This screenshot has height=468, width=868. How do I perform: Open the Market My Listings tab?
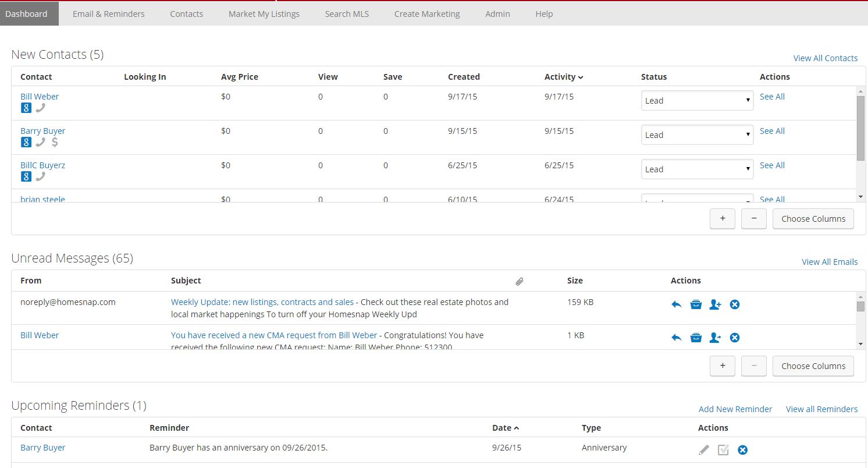tap(264, 14)
